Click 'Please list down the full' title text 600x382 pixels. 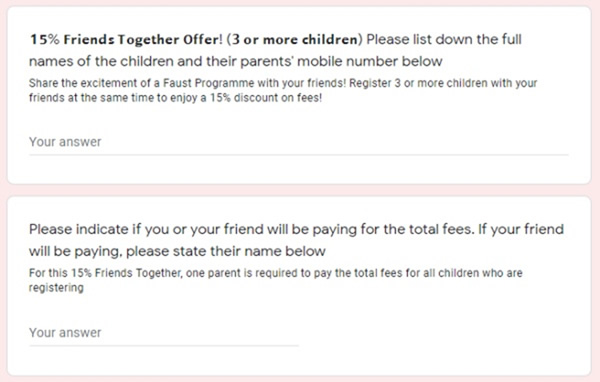pos(444,39)
